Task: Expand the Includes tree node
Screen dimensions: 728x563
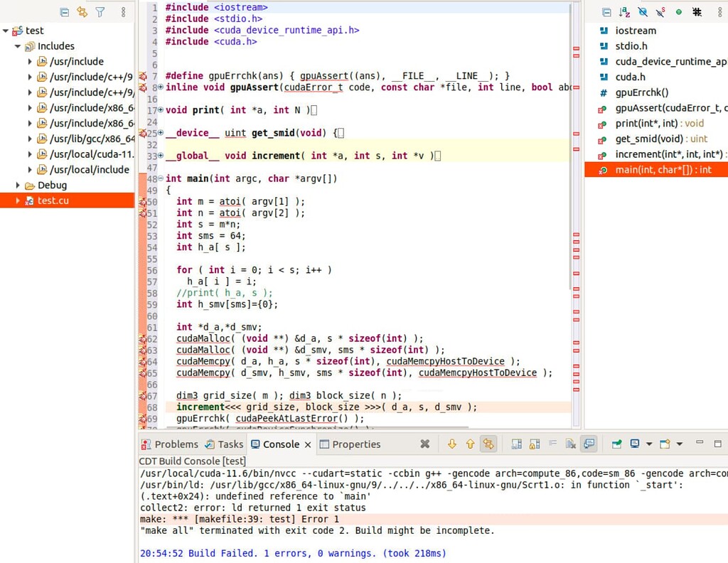Action: (16, 45)
